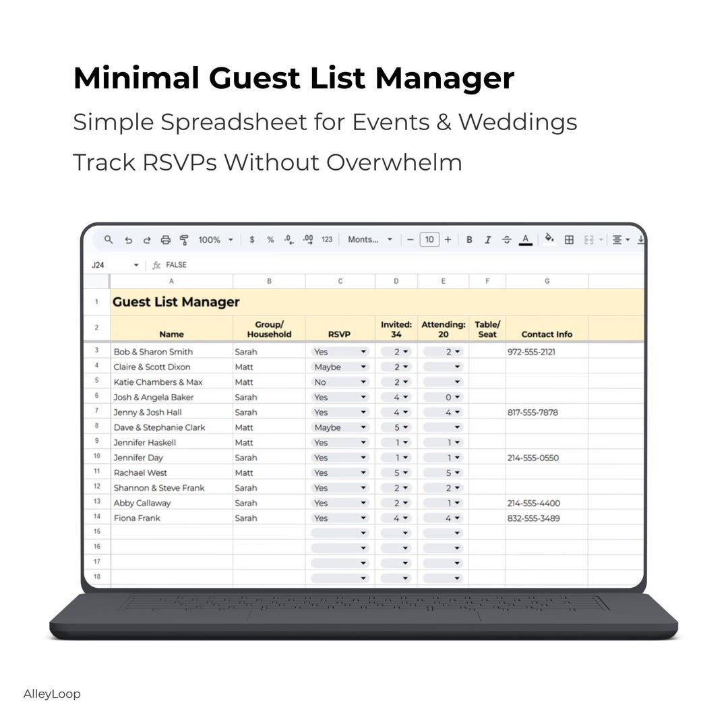Open the 123 more formats button
The image size is (728, 728).
(327, 239)
